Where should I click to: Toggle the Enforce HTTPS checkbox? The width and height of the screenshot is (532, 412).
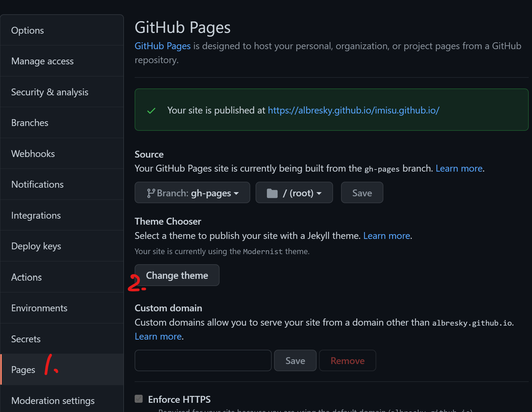[139, 399]
